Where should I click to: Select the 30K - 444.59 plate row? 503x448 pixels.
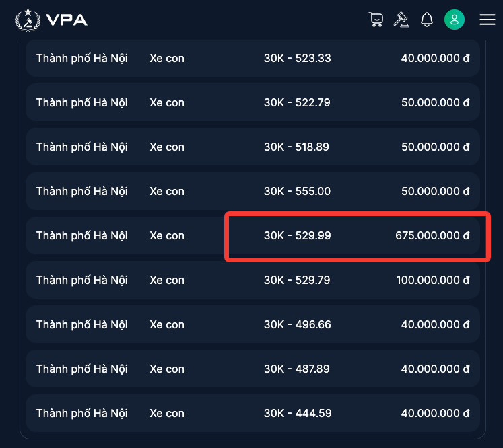[x=297, y=413]
